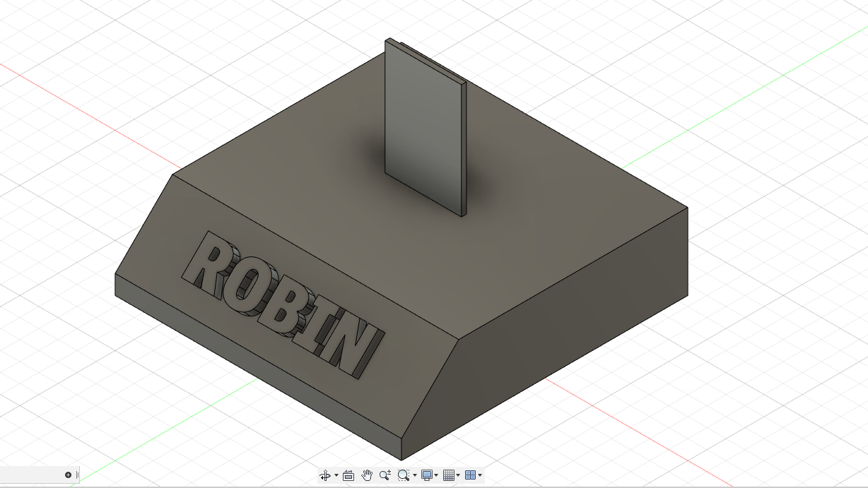Image resolution: width=868 pixels, height=488 pixels.
Task: Click the Grid and Snaps icon
Action: pos(449,475)
